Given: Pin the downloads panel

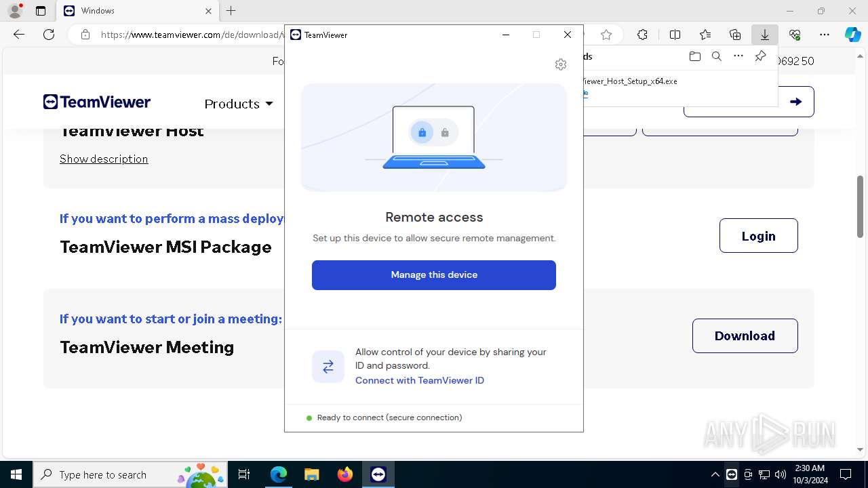Looking at the screenshot, I should [x=760, y=56].
